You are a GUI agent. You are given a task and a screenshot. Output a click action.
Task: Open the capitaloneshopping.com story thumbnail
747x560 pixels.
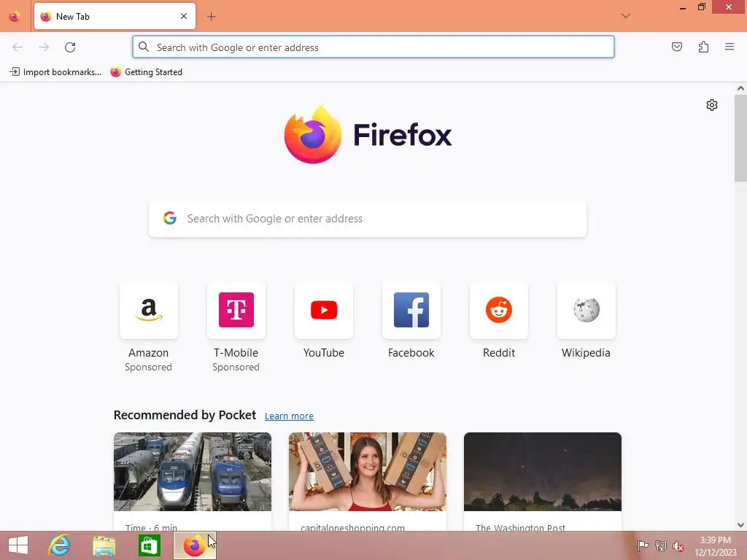click(x=368, y=472)
